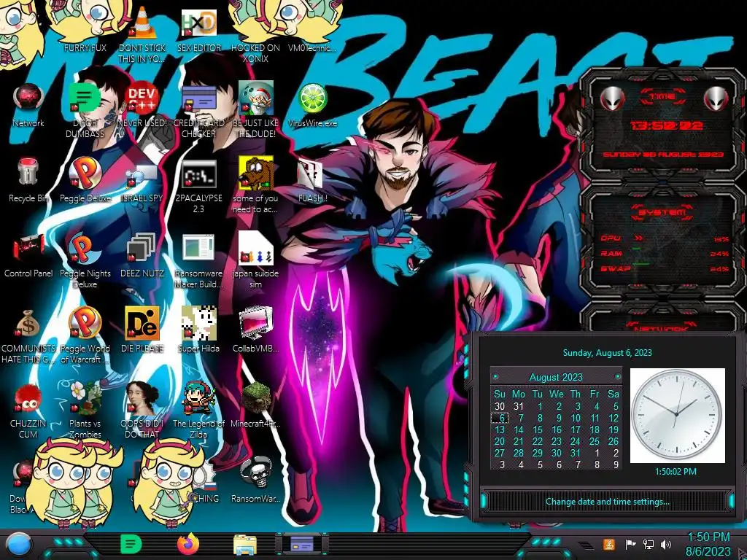Open the Action Center flag tray icon

(x=630, y=544)
